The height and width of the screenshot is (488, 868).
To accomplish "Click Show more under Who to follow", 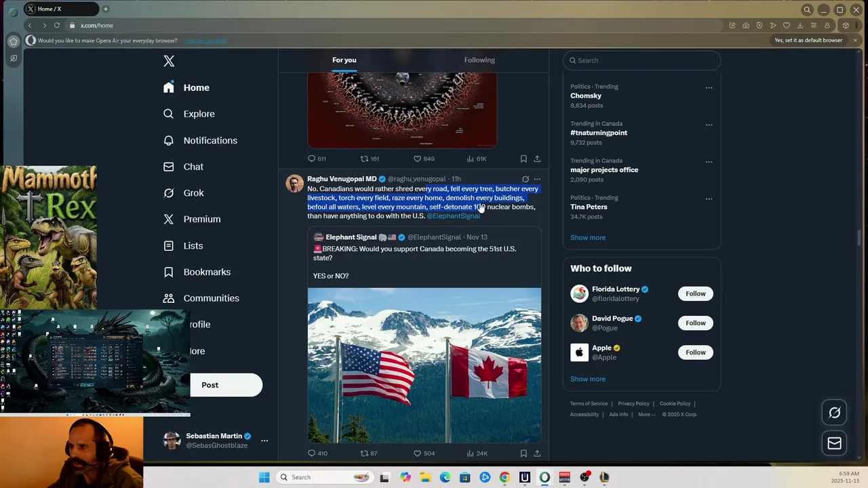I will click(x=588, y=379).
